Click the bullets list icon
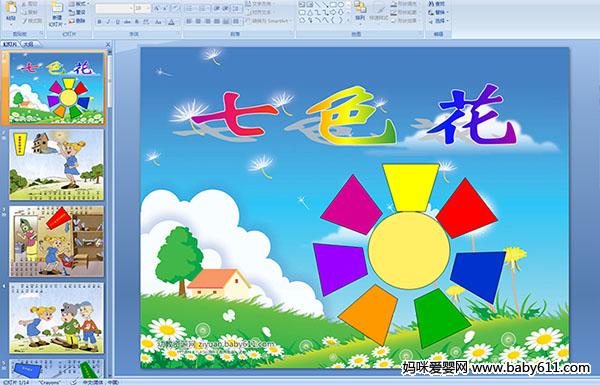Screen dimensions: 600x385 [x=190, y=8]
